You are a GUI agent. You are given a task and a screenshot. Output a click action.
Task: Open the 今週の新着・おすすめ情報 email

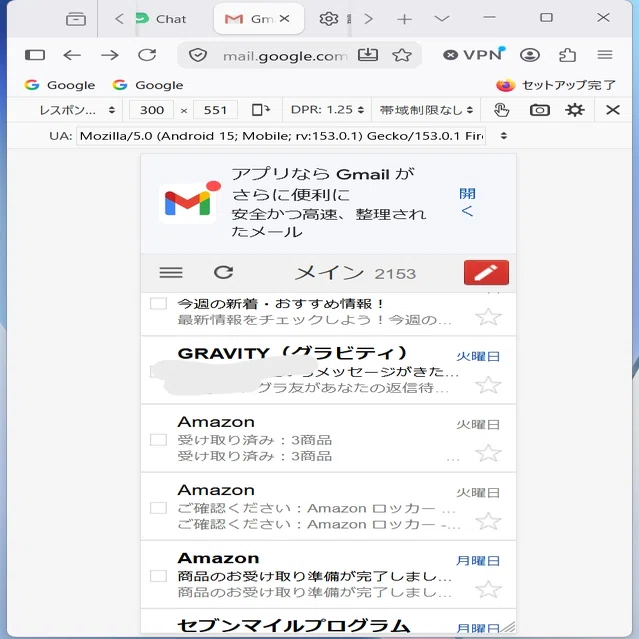328,314
